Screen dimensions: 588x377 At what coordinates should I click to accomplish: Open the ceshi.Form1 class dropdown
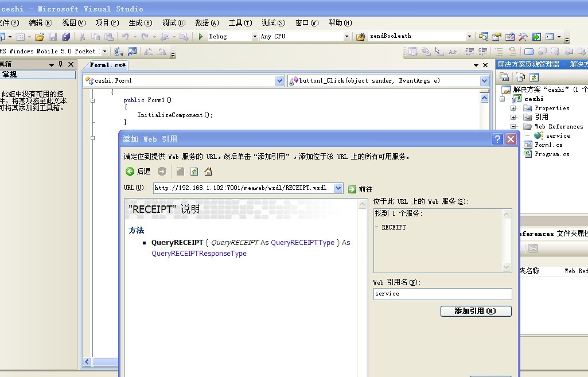click(279, 81)
